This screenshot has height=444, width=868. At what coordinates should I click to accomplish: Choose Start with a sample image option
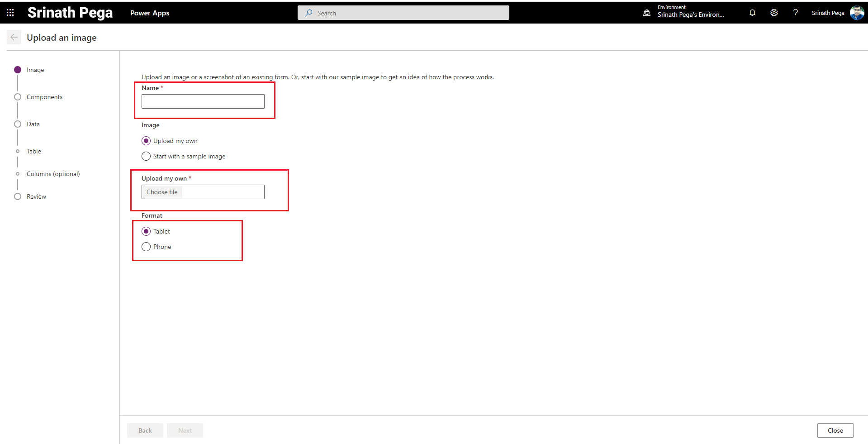146,156
